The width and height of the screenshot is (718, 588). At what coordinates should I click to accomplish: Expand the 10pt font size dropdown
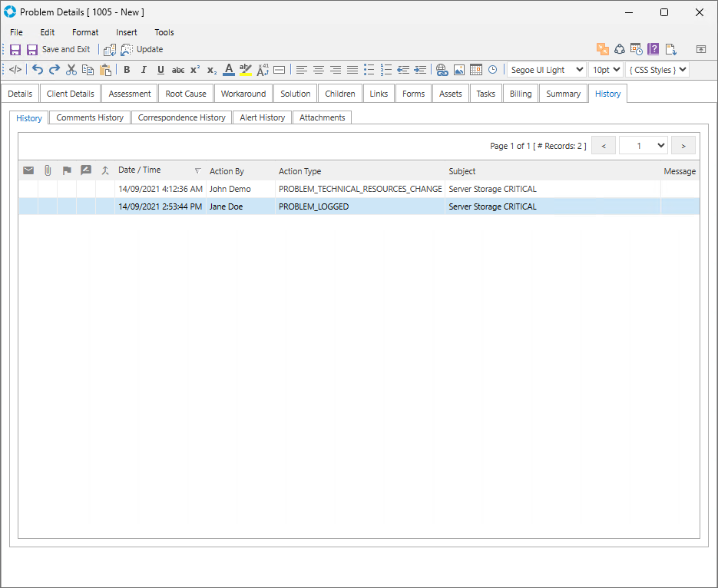(605, 70)
